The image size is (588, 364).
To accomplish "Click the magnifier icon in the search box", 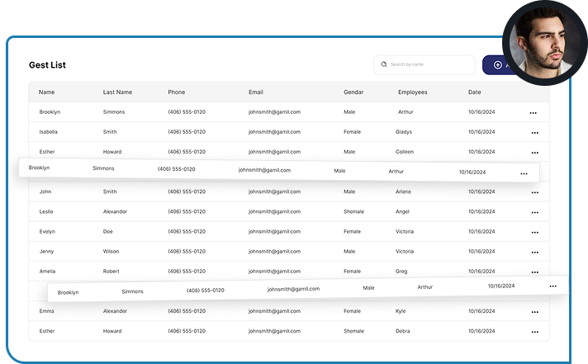I will pyautogui.click(x=383, y=64).
